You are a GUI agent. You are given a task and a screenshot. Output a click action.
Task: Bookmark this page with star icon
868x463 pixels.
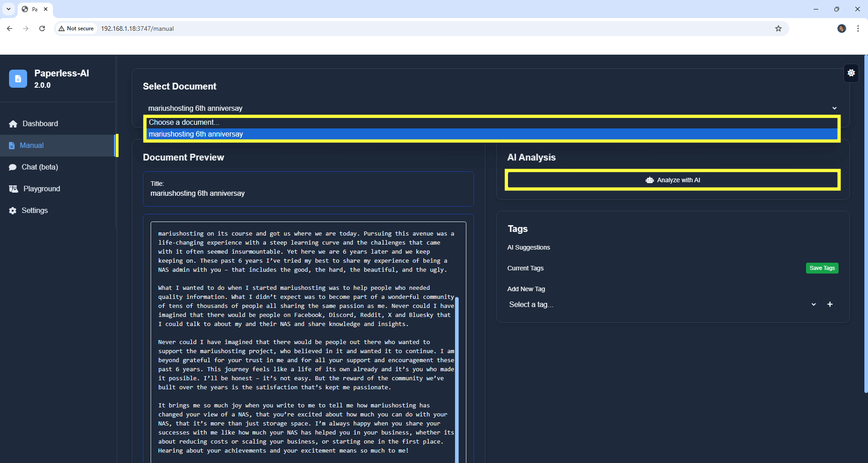[778, 28]
